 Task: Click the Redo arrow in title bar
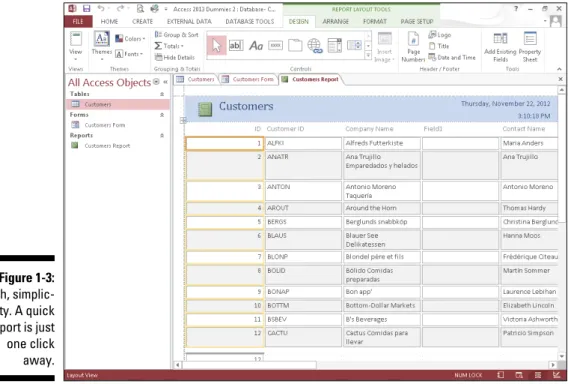point(120,8)
